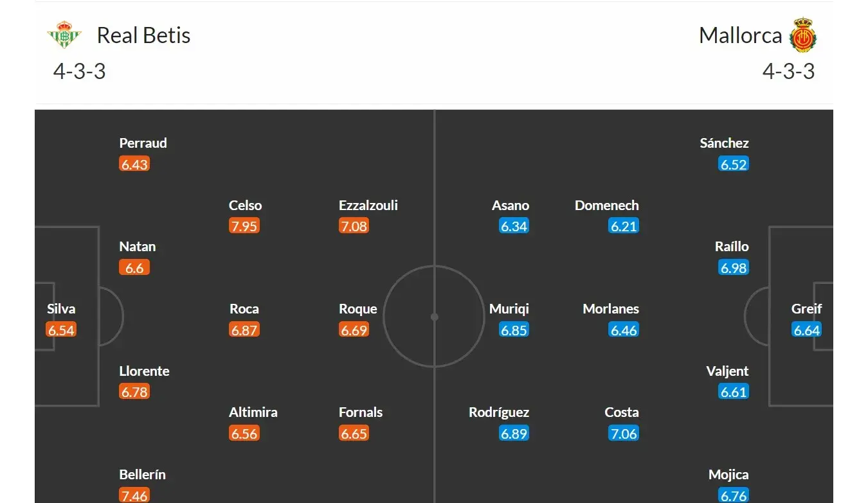The image size is (868, 503).
Task: Click Natan's 6.6 rating badge
Action: pos(134,267)
